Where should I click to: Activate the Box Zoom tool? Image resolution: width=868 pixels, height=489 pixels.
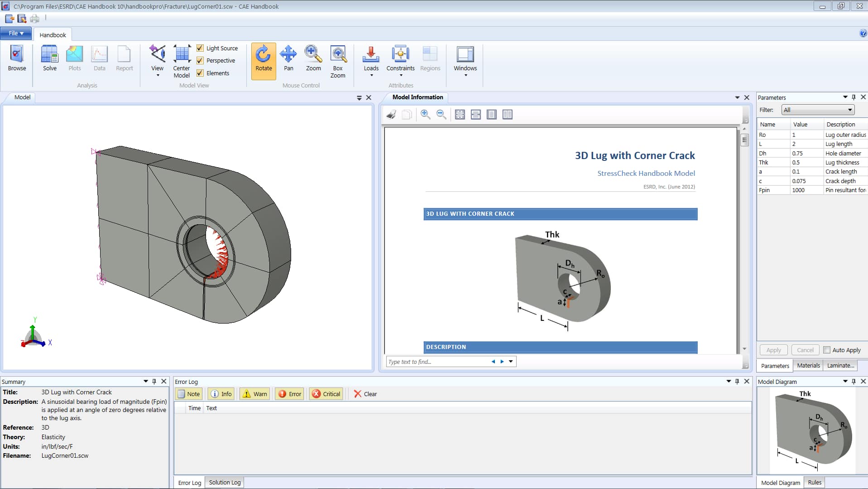(x=337, y=61)
